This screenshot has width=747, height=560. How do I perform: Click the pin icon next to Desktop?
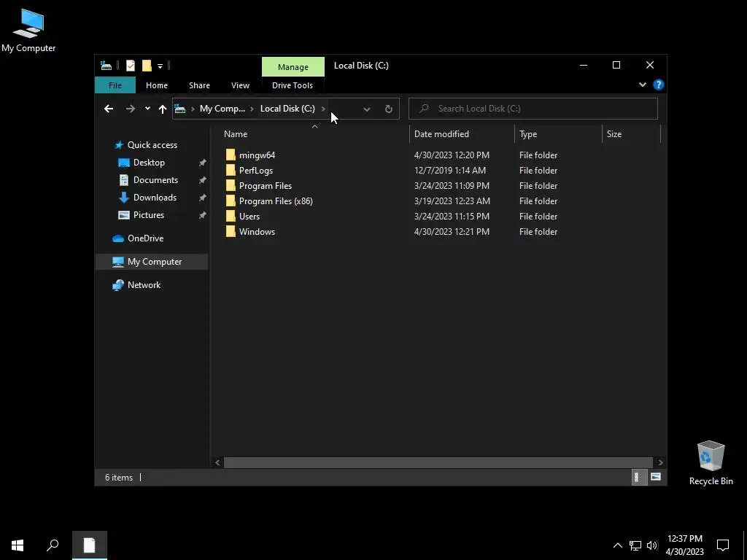(203, 163)
